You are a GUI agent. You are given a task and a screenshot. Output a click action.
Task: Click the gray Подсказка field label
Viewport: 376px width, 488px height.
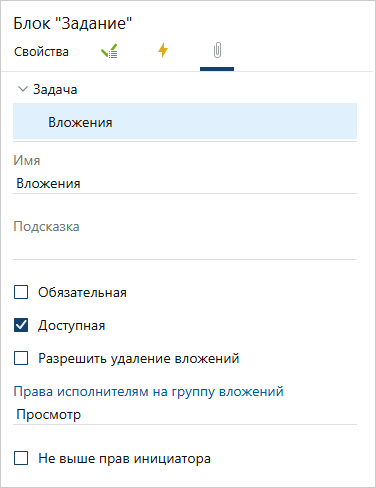[46, 227]
